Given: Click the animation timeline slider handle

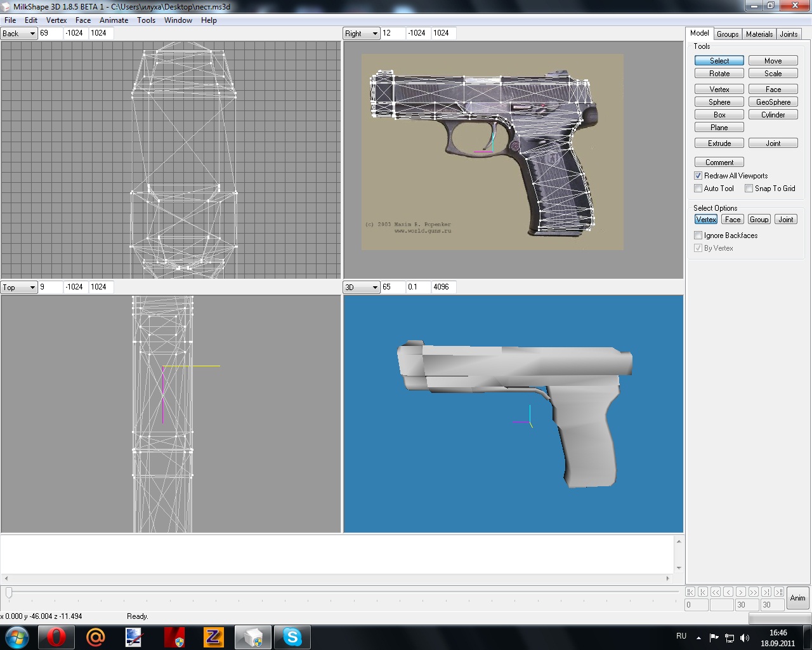Looking at the screenshot, I should (x=9, y=592).
